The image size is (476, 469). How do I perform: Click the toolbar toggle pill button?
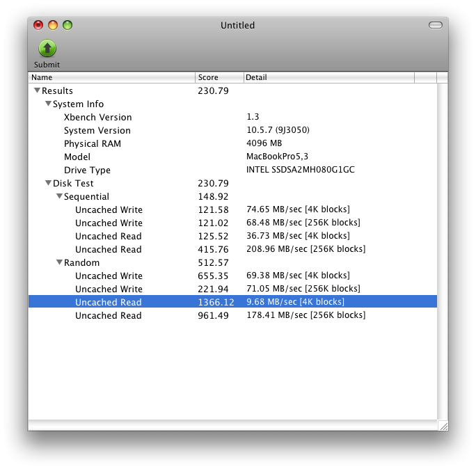436,25
